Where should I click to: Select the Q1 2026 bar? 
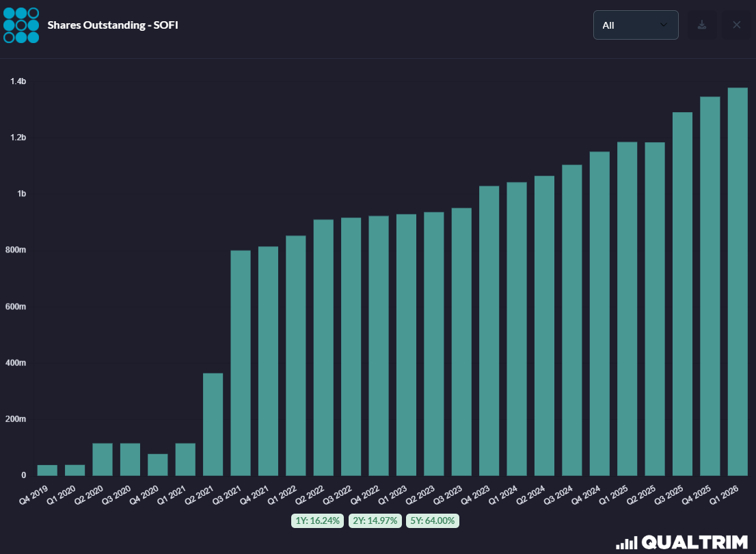(738, 282)
